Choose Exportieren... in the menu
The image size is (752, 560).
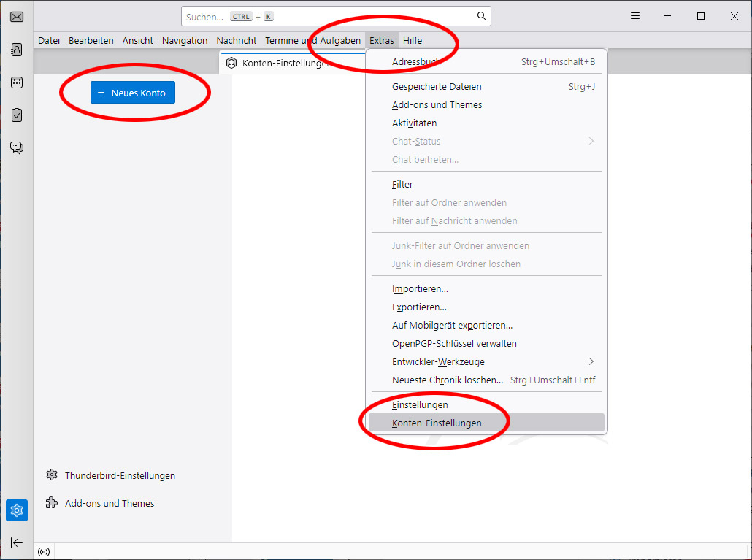(x=486, y=307)
